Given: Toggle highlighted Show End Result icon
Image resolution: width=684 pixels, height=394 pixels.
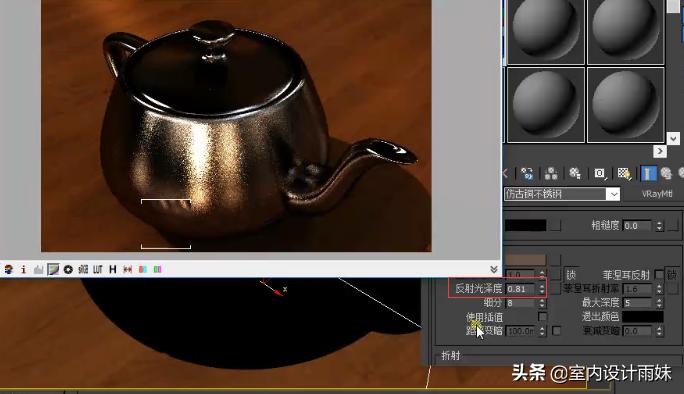Looking at the screenshot, I should pyautogui.click(x=648, y=174).
